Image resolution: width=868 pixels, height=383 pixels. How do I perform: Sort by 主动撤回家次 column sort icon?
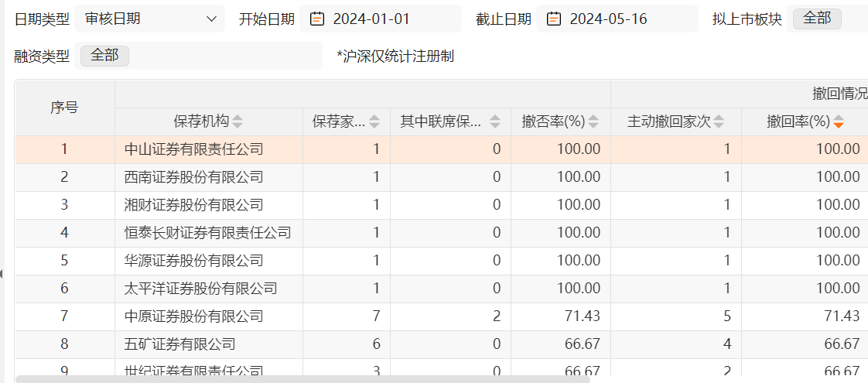coord(719,121)
